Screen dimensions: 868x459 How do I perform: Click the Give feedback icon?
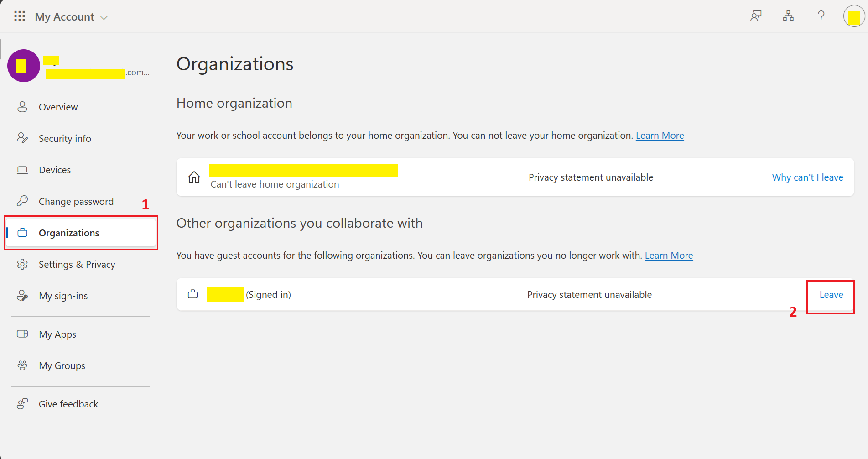(x=22, y=403)
